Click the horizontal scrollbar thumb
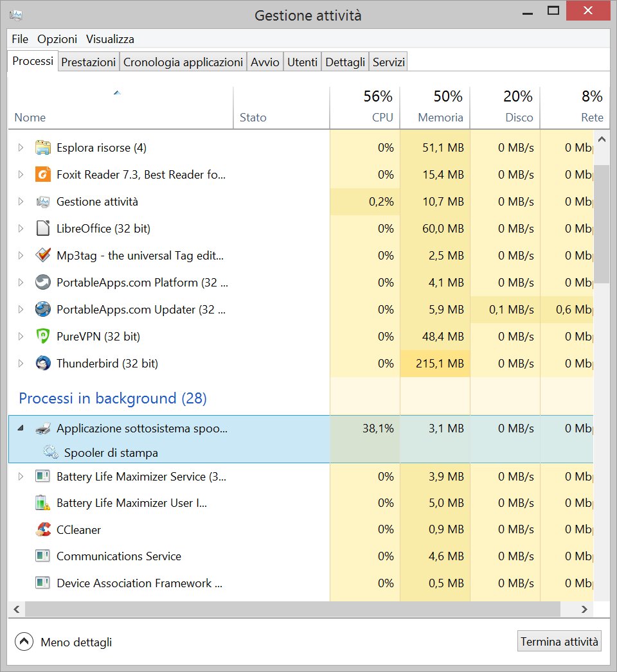The height and width of the screenshot is (672, 617). [x=293, y=609]
